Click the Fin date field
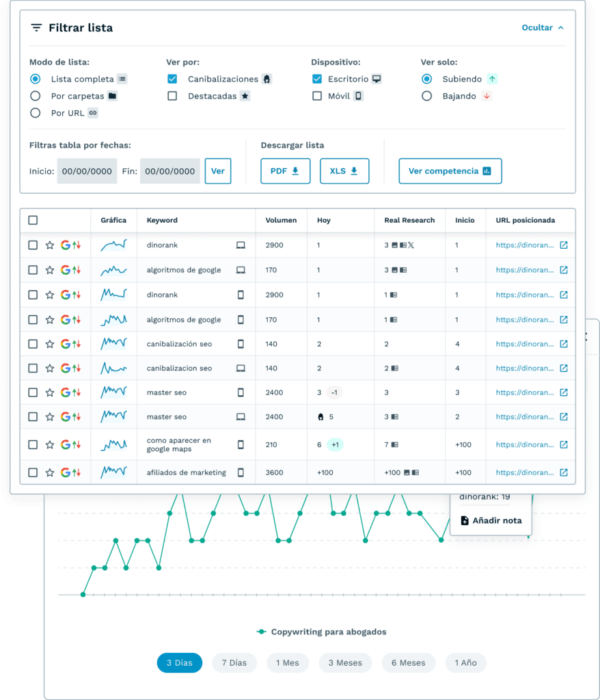600x700 pixels. tap(170, 171)
